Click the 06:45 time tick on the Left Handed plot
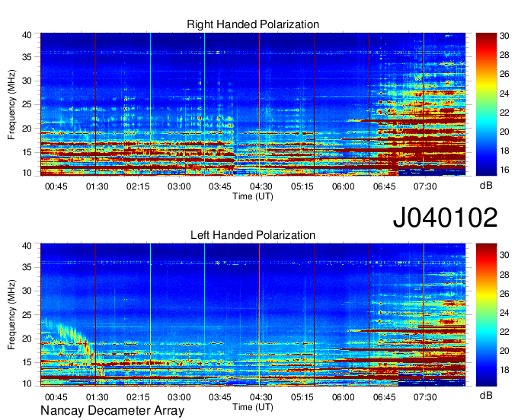The image size is (518, 420). tap(384, 397)
